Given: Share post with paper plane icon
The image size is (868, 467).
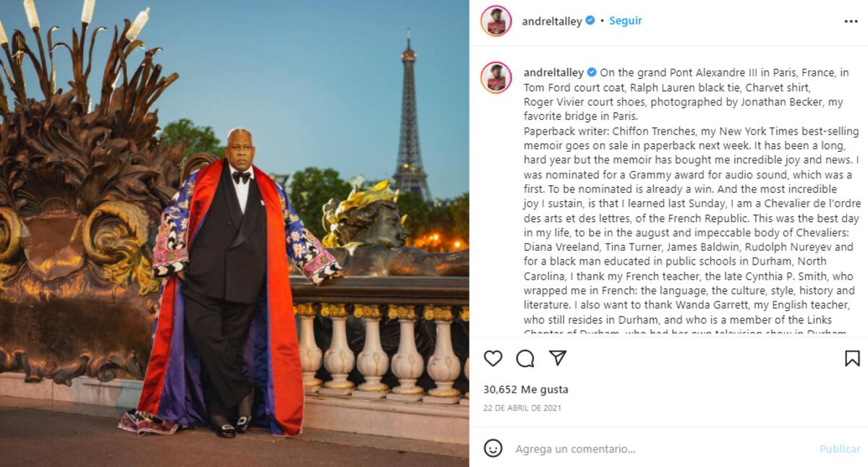Looking at the screenshot, I should tap(557, 358).
